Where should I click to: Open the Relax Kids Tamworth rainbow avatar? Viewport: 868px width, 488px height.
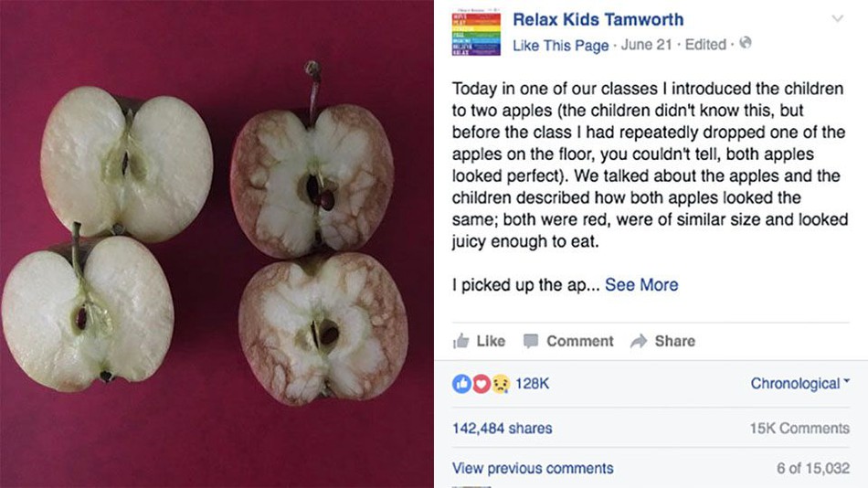[476, 34]
